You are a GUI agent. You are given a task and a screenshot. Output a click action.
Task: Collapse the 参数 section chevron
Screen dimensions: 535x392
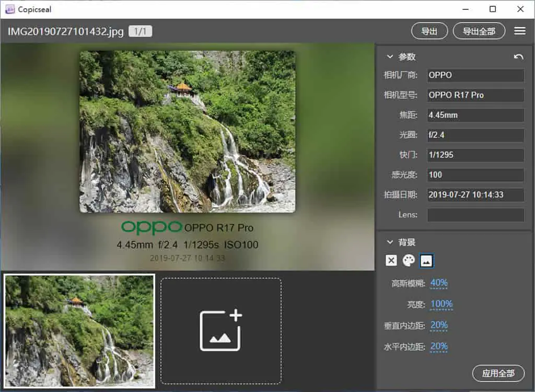[x=390, y=56]
